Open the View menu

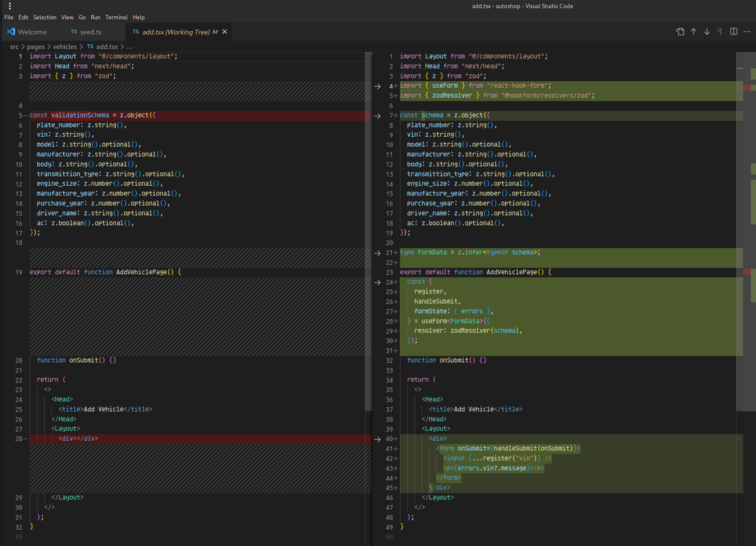point(68,17)
